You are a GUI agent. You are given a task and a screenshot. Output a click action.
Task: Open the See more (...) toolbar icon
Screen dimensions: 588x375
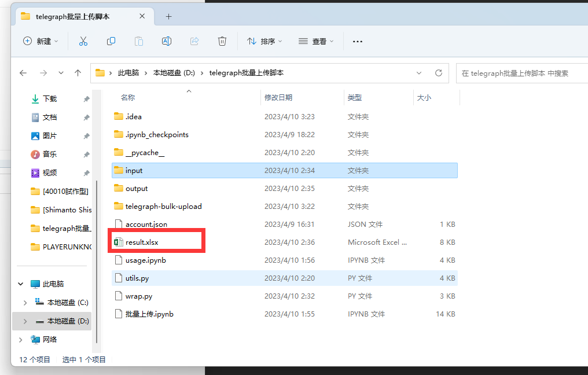point(357,41)
